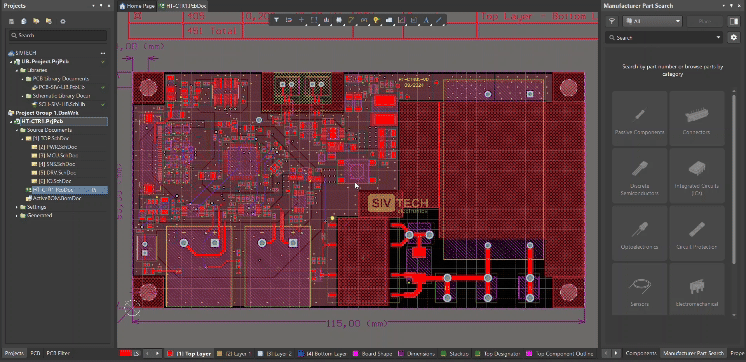Select the Selection Filter funnel tool

pyautogui.click(x=276, y=20)
